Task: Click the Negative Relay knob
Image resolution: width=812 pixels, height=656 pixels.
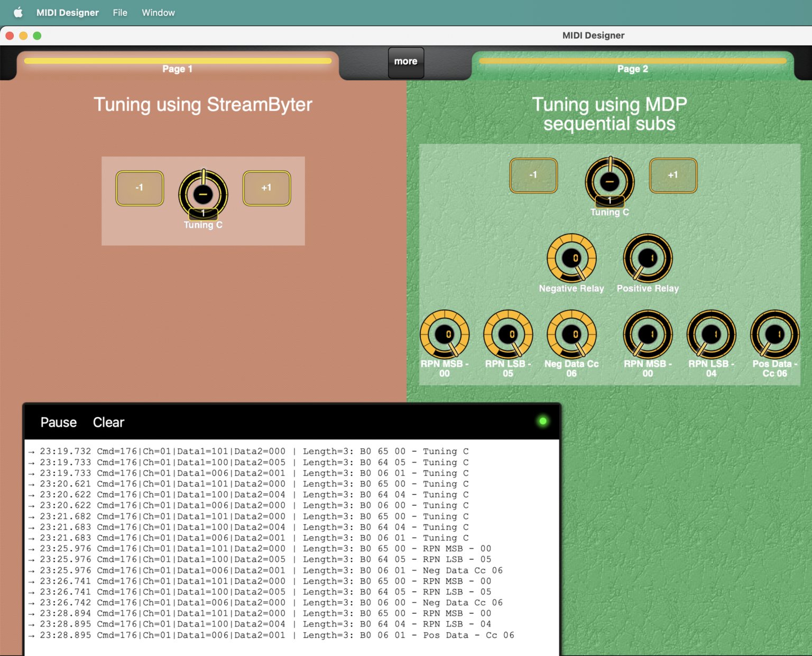Action: (x=571, y=258)
